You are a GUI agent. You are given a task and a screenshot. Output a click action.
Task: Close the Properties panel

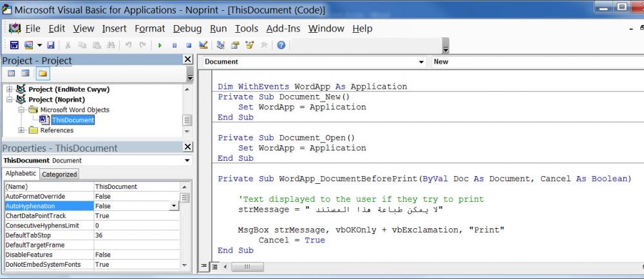(187, 147)
